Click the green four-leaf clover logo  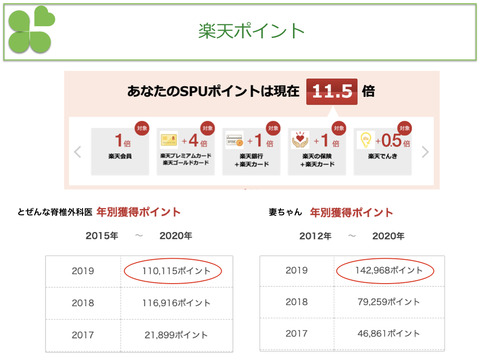click(31, 30)
